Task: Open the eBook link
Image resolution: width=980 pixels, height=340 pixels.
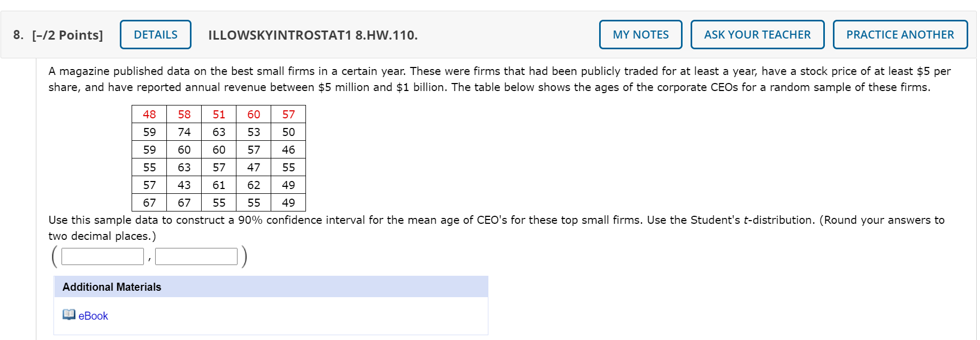Action: (93, 316)
